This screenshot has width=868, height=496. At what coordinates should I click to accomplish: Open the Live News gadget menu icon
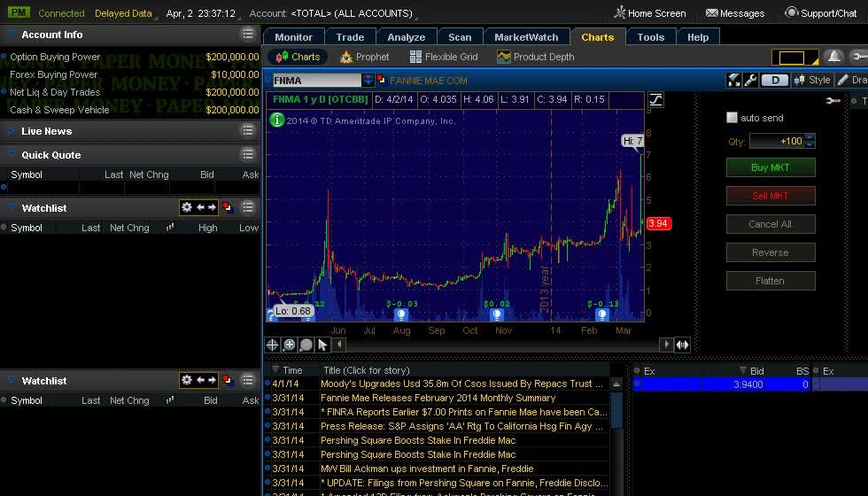[247, 131]
